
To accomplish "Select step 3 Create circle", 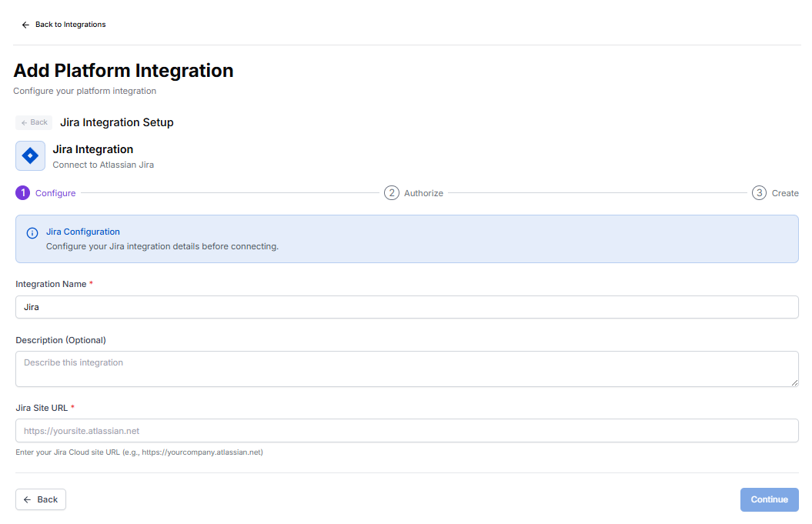I will [x=759, y=192].
